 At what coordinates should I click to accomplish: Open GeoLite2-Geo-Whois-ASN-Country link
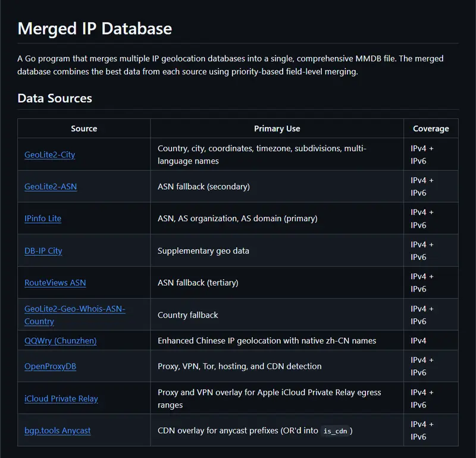[x=75, y=315]
